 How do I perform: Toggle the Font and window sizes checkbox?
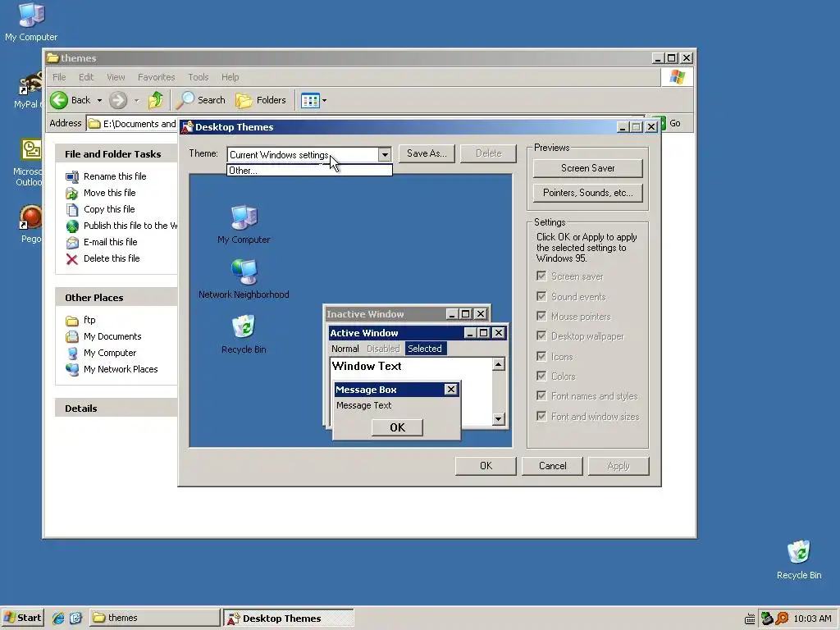(x=541, y=416)
